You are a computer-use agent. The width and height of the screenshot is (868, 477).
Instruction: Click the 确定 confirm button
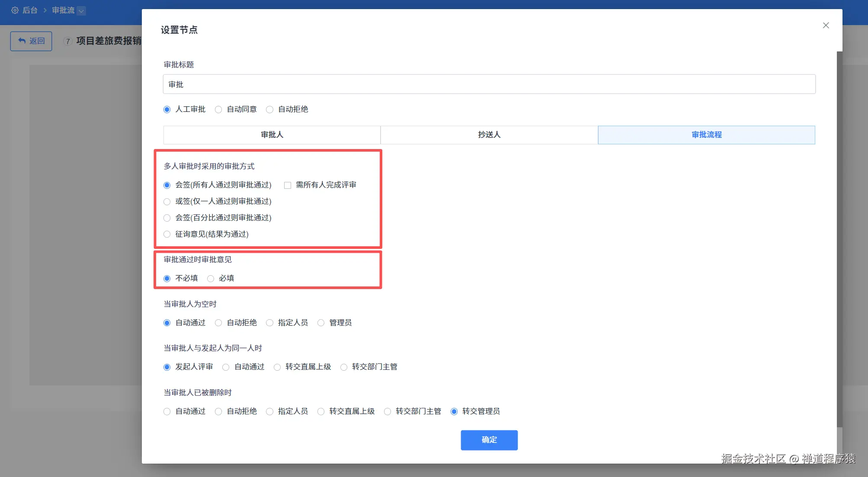[x=489, y=440]
